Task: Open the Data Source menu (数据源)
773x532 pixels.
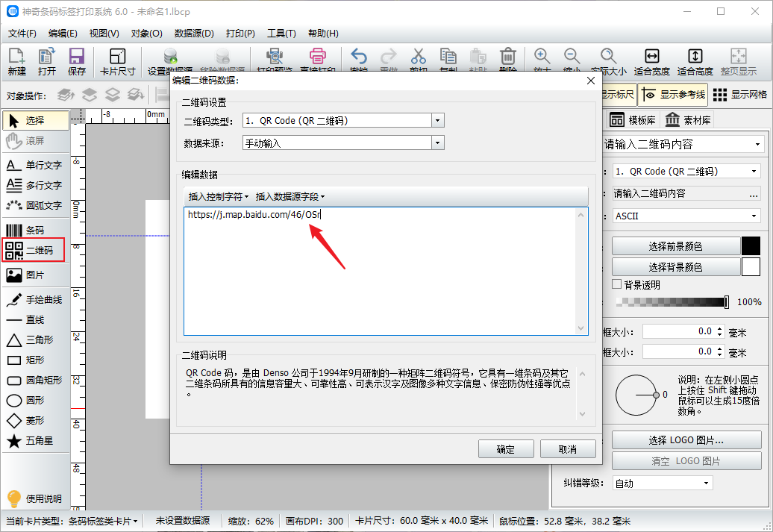Action: point(194,34)
